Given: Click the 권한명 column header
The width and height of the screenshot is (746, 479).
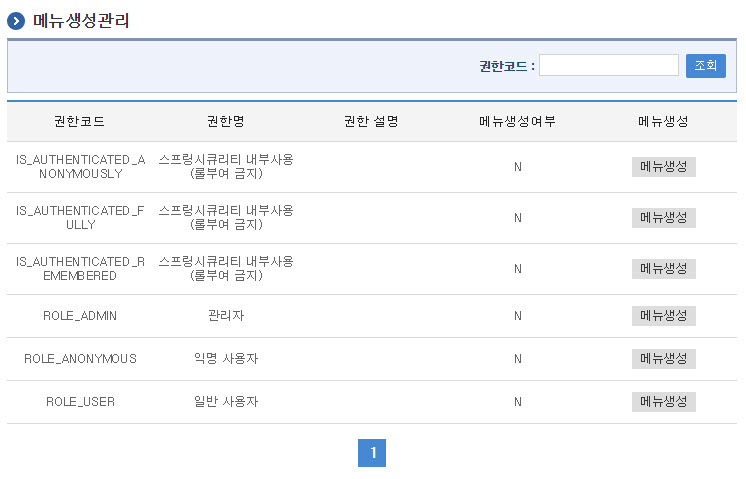Looking at the screenshot, I should pos(226,122).
